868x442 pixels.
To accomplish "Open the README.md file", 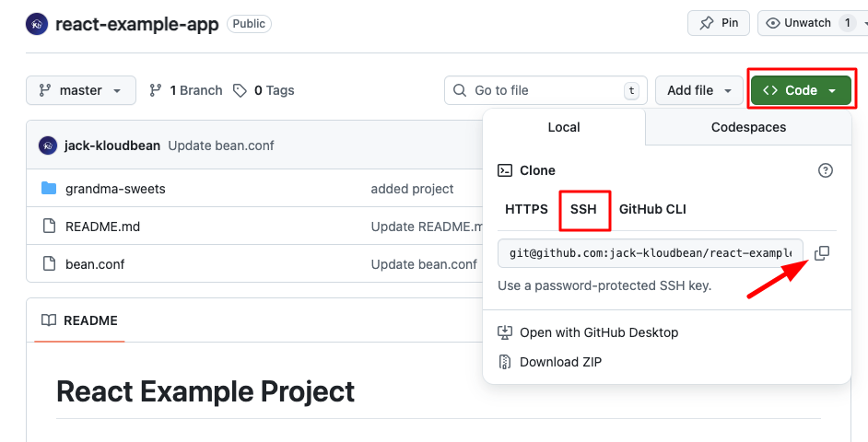I will point(102,227).
